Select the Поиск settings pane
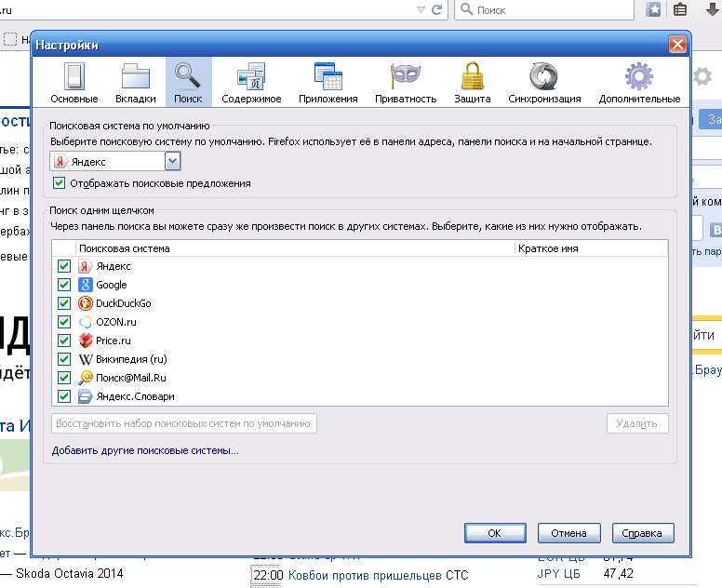 (188, 83)
